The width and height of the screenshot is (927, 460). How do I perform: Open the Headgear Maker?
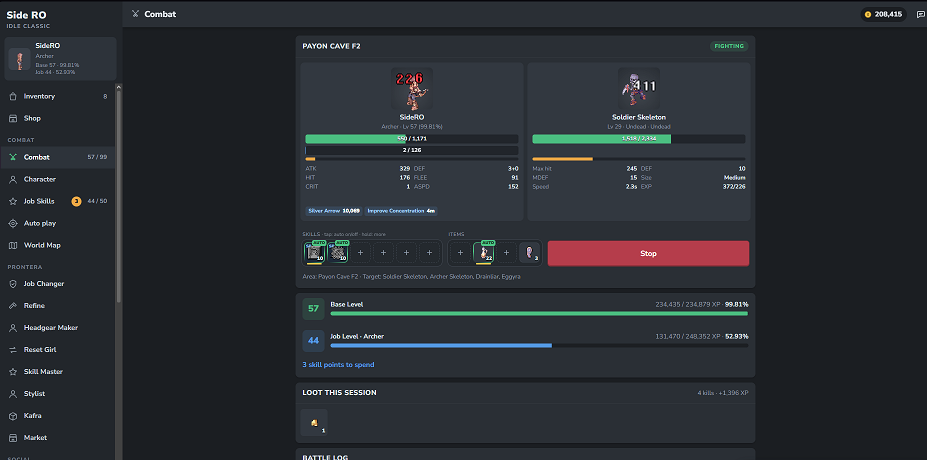tap(58, 328)
